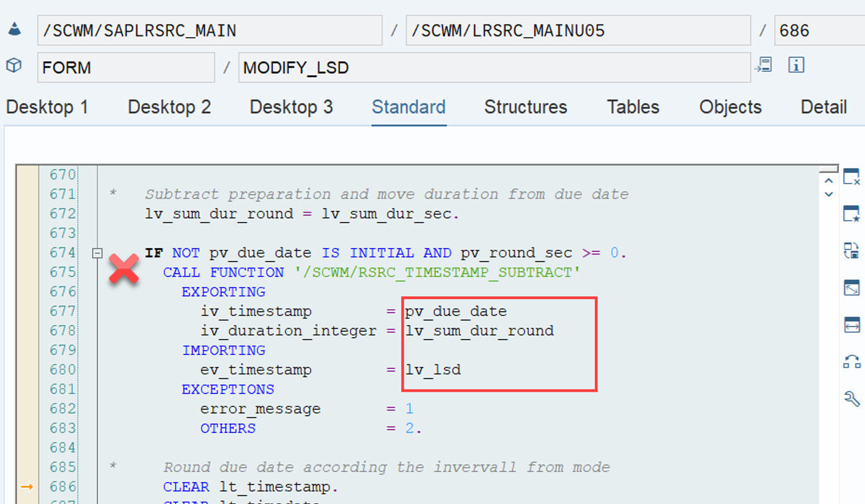Click error_message on line 682
The image size is (865, 504).
[x=261, y=409]
